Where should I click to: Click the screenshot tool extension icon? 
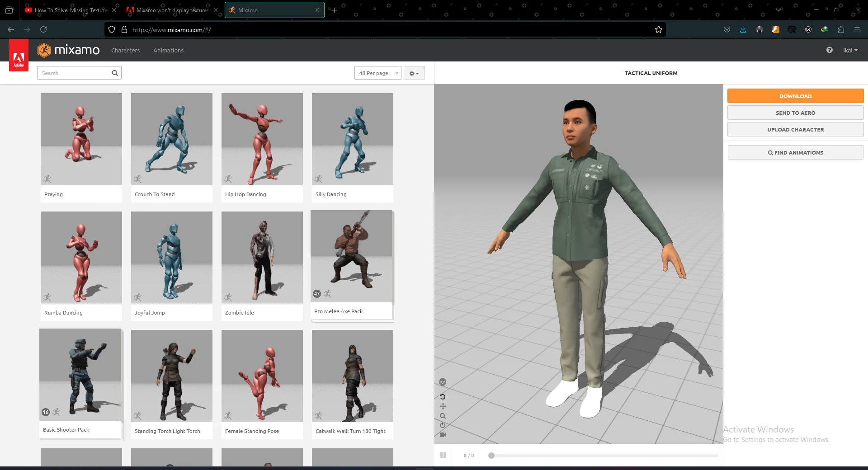[x=792, y=29]
